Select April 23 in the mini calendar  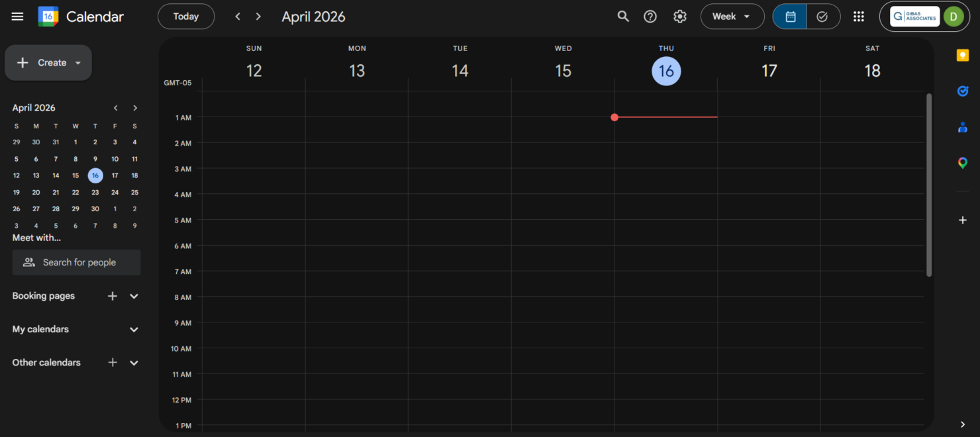[x=95, y=192]
